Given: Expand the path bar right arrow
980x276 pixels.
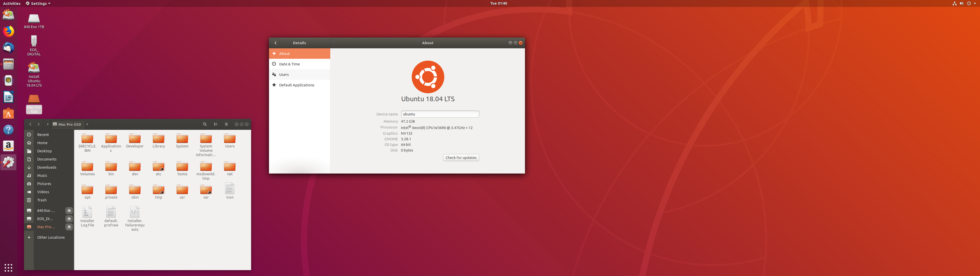Looking at the screenshot, I should 87,124.
